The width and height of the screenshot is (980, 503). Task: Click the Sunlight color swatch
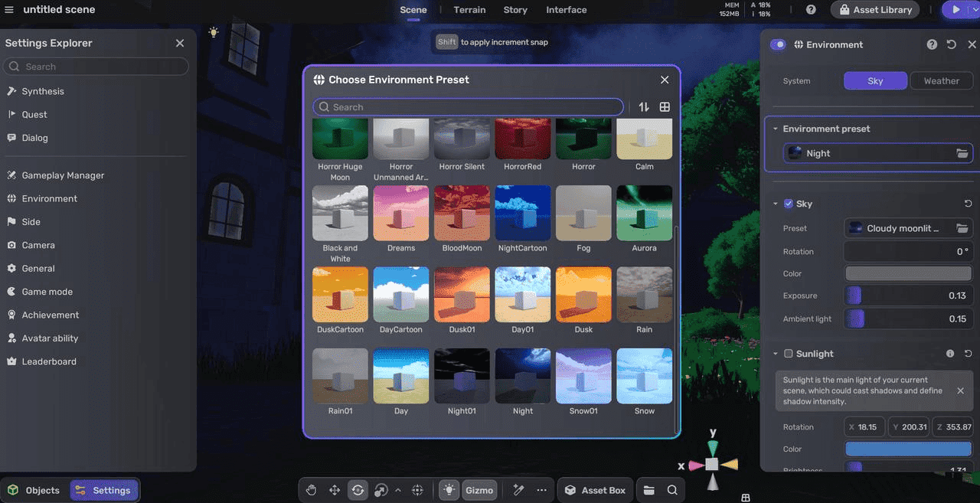click(x=908, y=449)
